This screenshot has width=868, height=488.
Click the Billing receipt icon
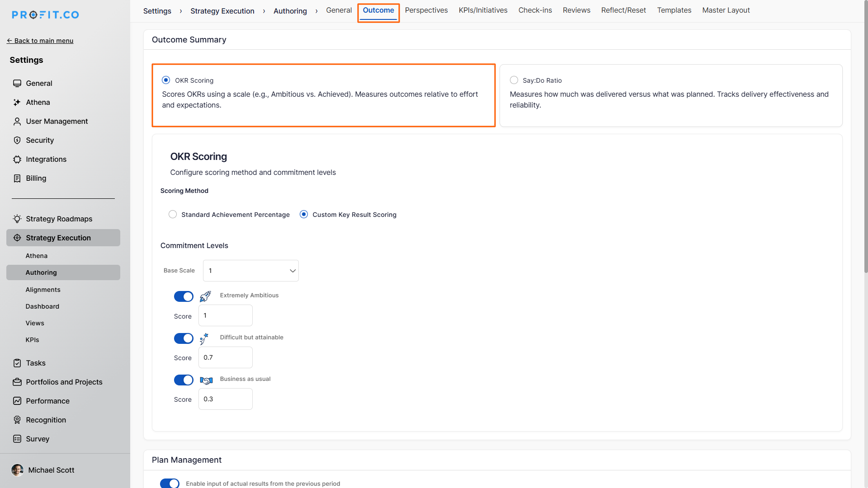coord(17,178)
